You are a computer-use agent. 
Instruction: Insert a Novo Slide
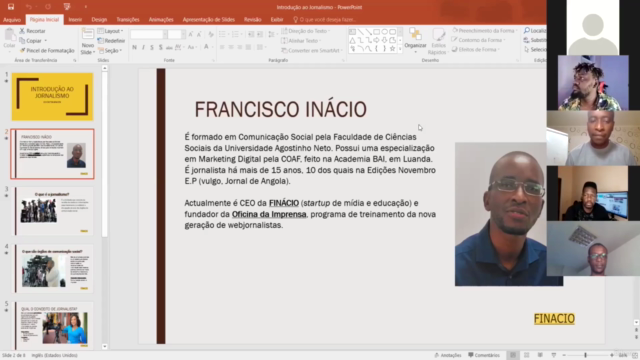(x=87, y=42)
